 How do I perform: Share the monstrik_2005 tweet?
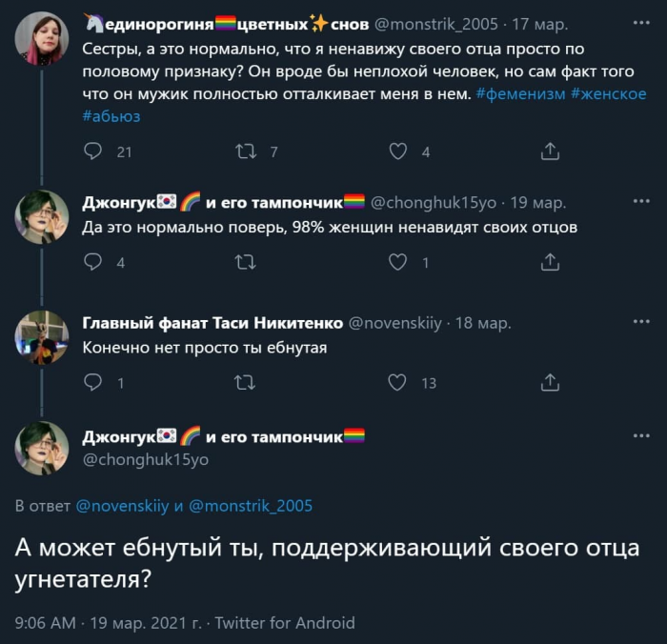[550, 151]
